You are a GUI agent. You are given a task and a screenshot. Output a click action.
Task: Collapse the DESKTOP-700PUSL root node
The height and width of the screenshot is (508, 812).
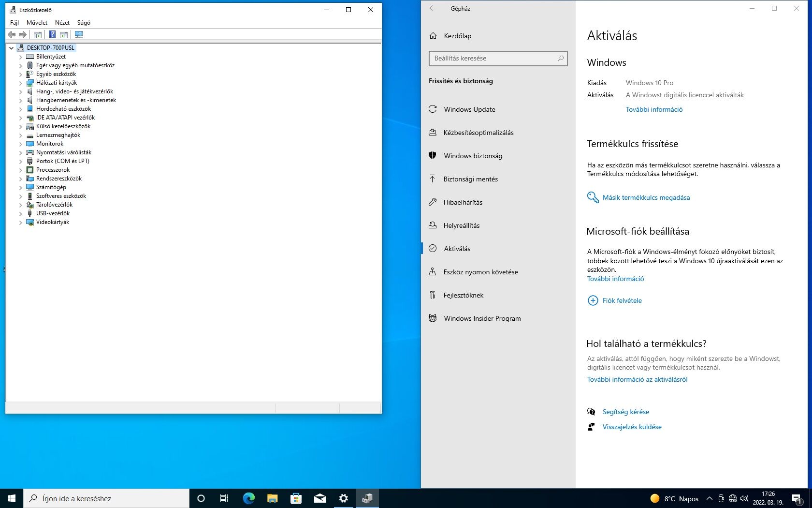click(11, 48)
